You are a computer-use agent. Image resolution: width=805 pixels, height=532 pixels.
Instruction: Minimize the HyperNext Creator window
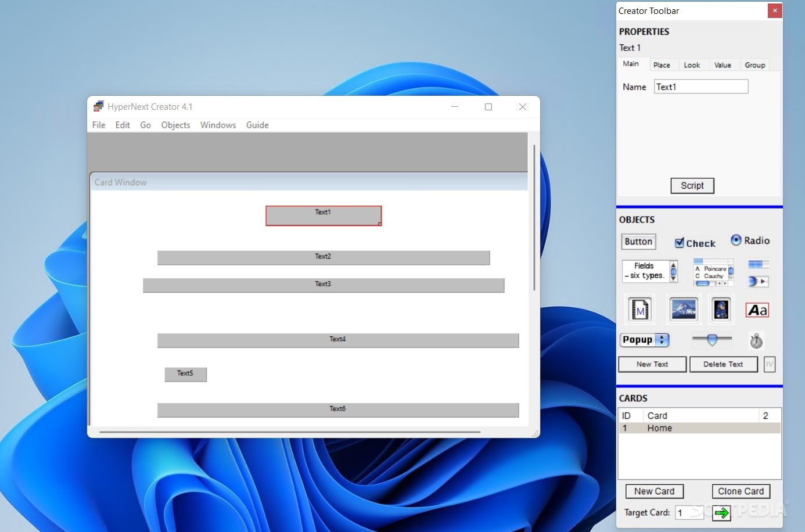(x=455, y=107)
